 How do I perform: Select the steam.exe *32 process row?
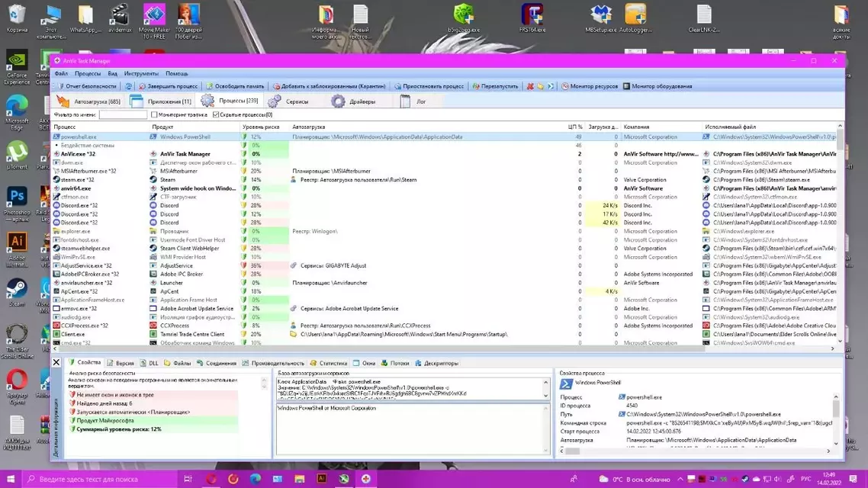coord(445,180)
